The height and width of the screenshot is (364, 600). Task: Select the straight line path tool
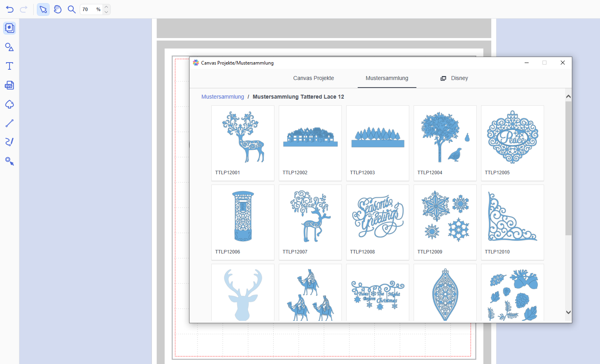(10, 123)
